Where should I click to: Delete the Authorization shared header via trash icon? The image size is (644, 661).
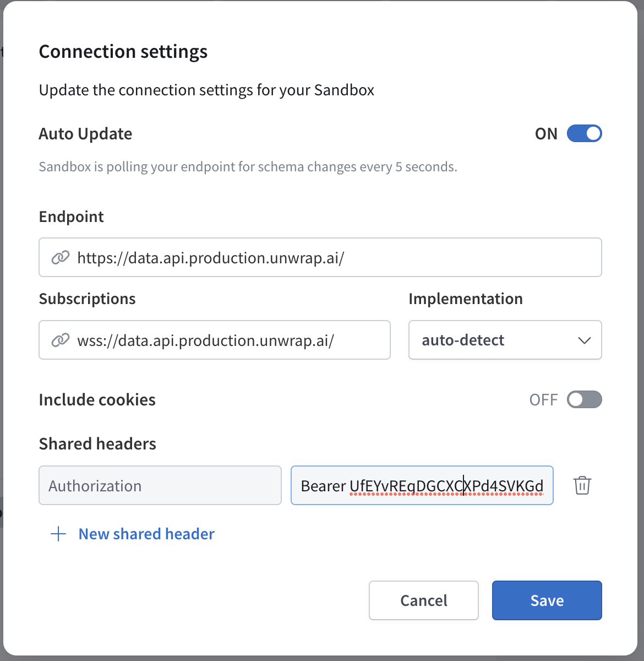pos(582,485)
